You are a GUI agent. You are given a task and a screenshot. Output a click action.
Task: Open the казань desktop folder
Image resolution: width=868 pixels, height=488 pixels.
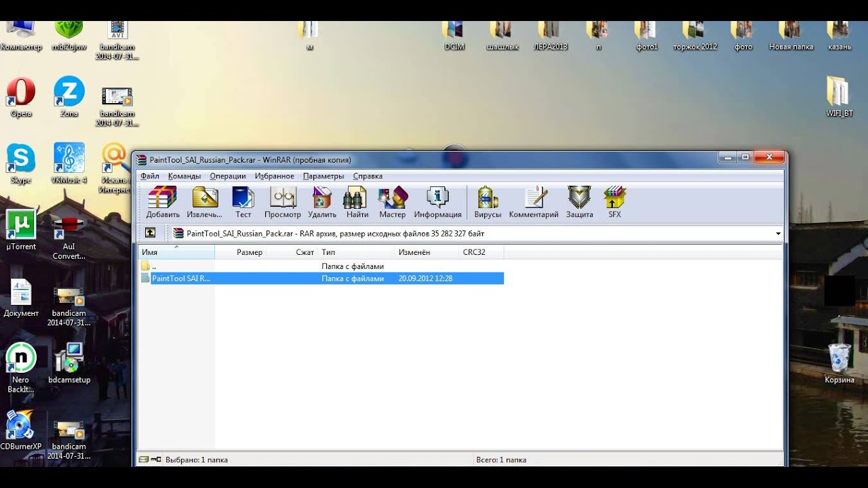(840, 37)
